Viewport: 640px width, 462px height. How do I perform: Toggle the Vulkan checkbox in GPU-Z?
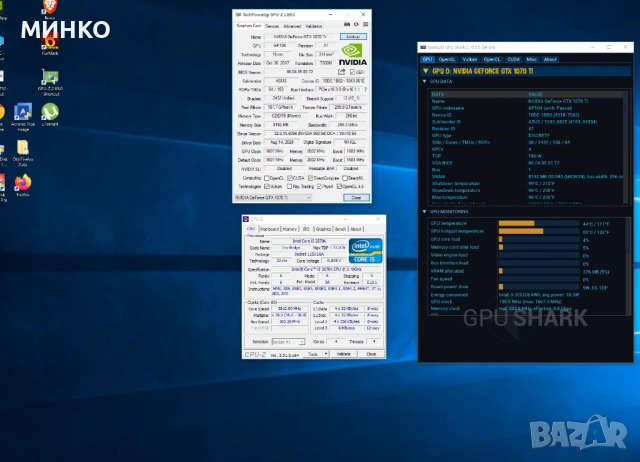tap(267, 187)
